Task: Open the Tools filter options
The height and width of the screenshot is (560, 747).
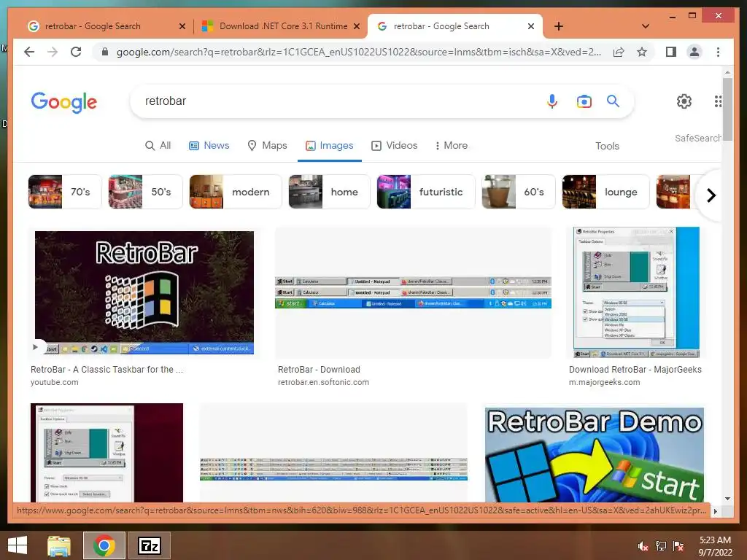Action: tap(607, 146)
